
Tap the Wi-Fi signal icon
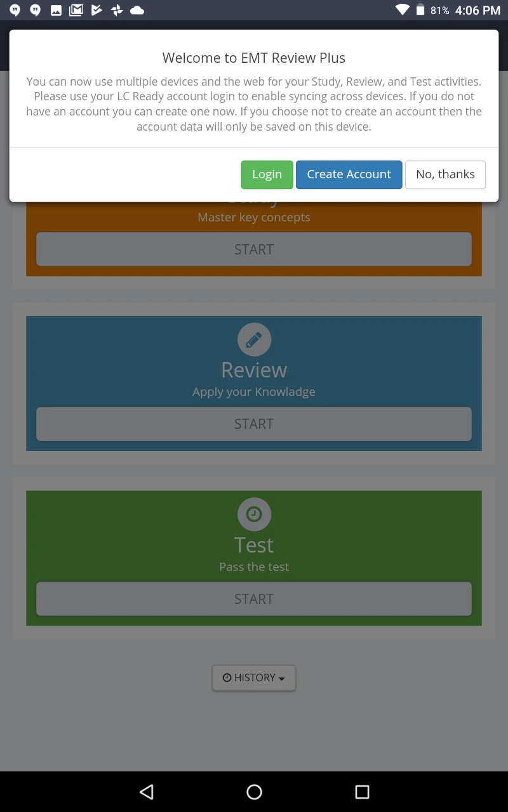pos(402,10)
